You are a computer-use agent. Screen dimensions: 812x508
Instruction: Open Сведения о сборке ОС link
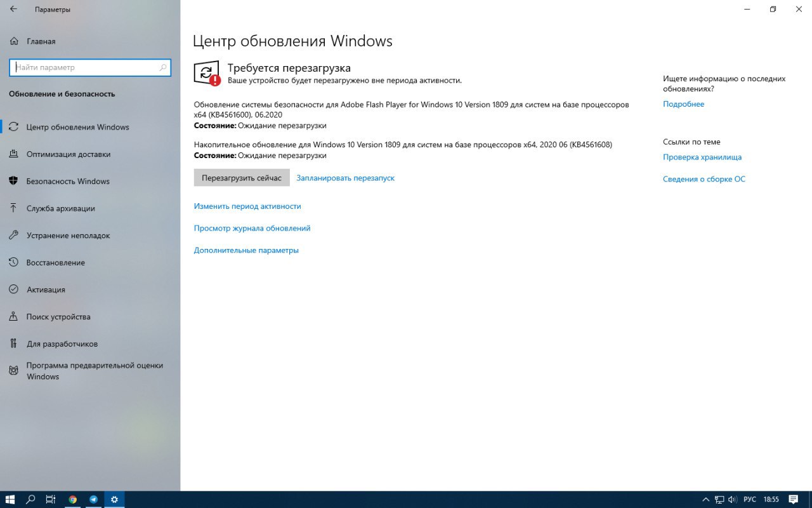704,179
